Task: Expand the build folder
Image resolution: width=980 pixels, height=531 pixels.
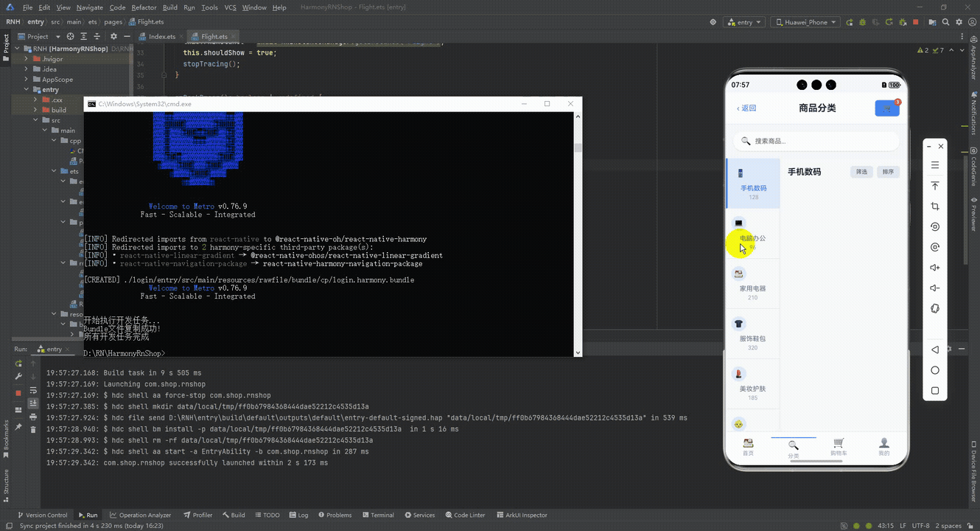Action: coord(35,110)
